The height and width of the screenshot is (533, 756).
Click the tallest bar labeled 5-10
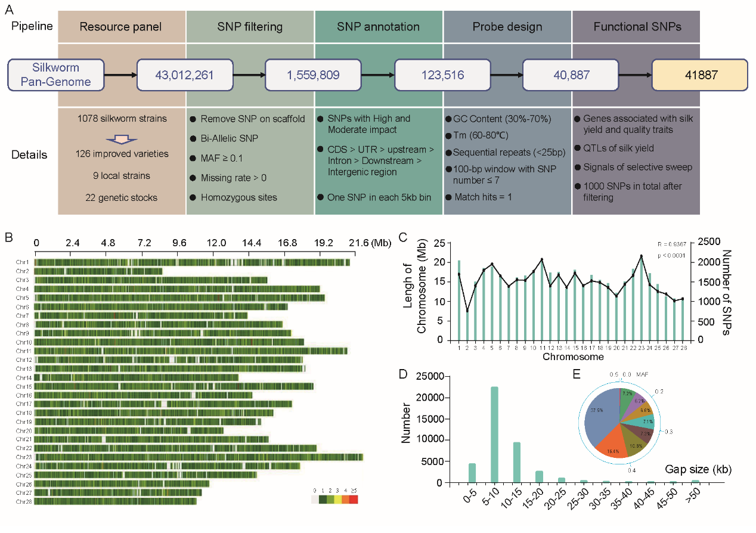(x=494, y=434)
